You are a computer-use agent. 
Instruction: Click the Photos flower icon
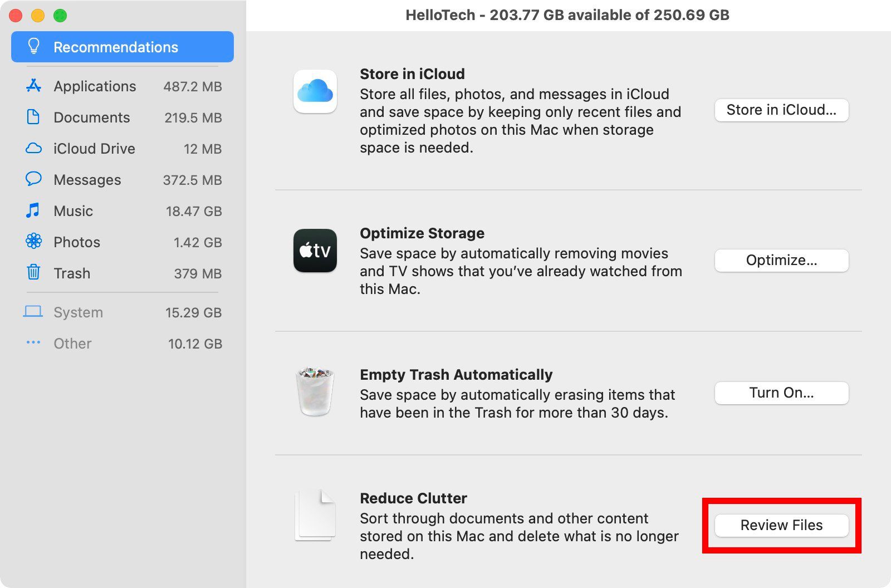point(33,241)
